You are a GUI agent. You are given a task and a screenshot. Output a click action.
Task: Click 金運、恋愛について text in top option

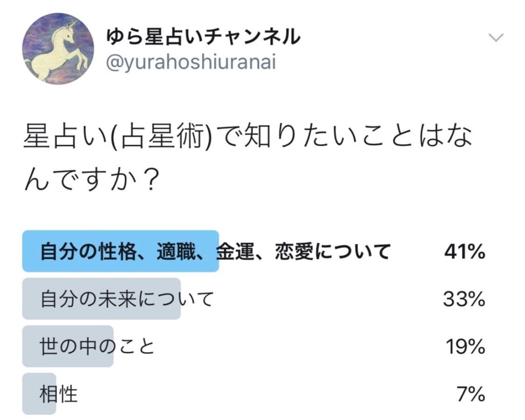click(304, 251)
